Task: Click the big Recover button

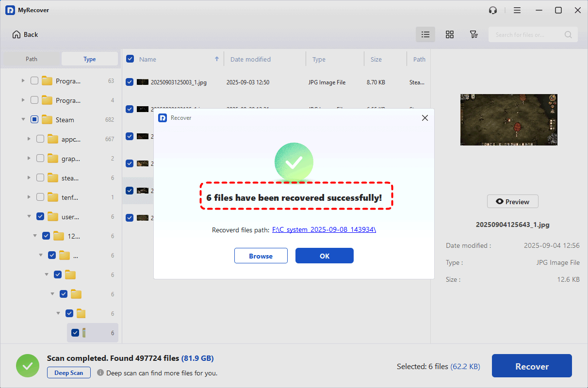Action: [532, 366]
